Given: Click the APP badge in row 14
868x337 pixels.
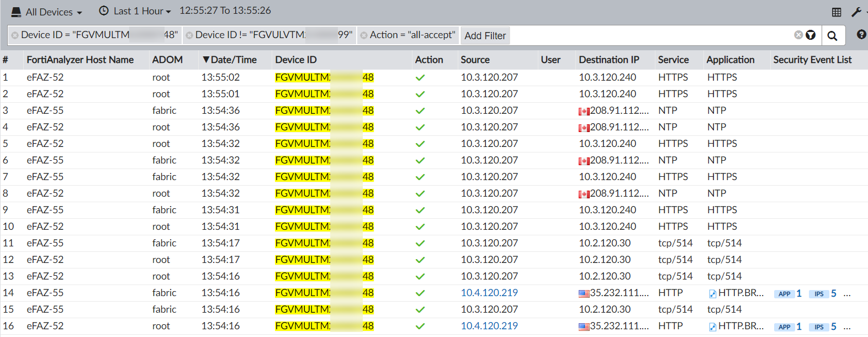Looking at the screenshot, I should (784, 294).
